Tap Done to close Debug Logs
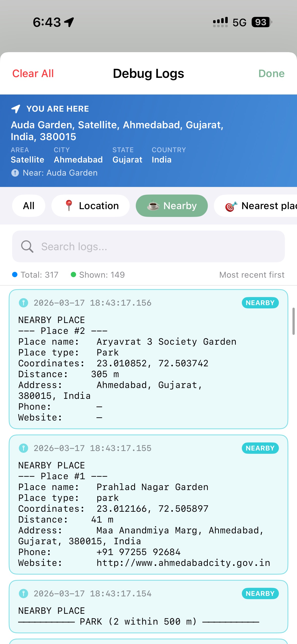This screenshot has width=297, height=644. [271, 74]
